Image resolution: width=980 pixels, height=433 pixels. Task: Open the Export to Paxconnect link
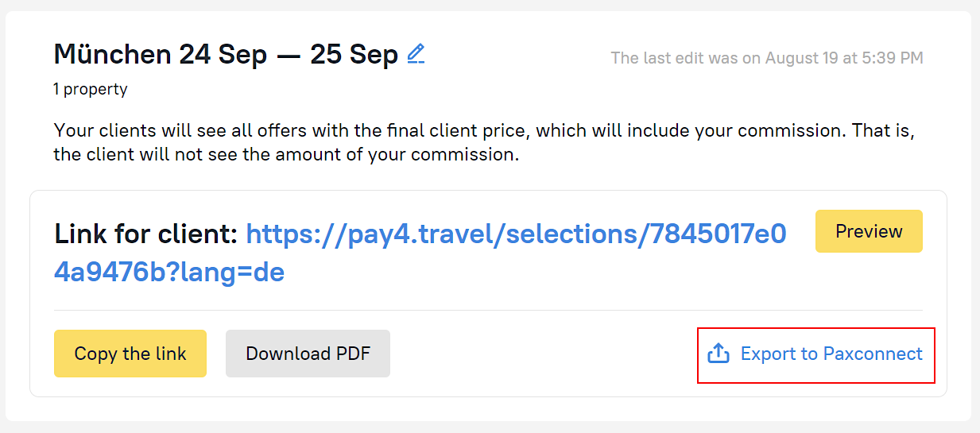[831, 354]
